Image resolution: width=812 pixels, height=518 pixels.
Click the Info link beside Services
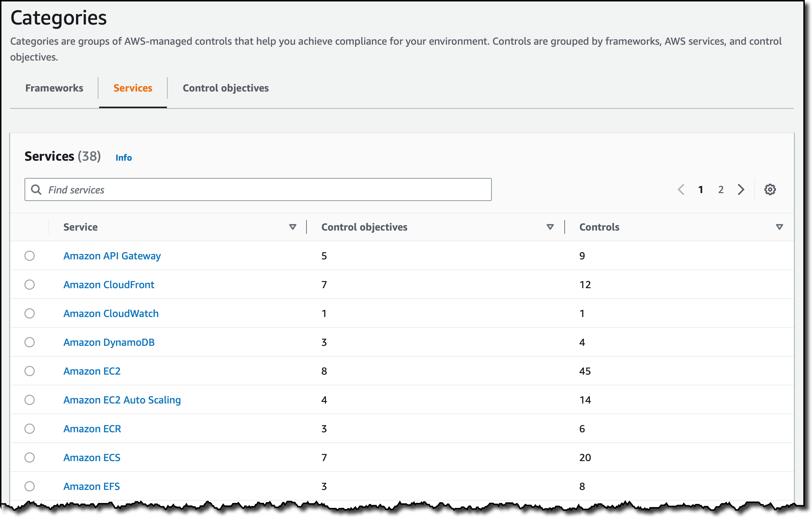click(123, 158)
